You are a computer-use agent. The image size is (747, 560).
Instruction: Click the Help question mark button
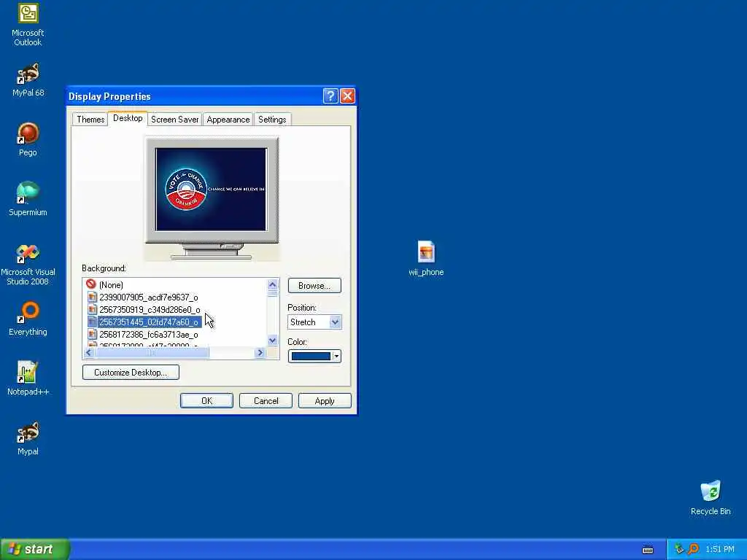pyautogui.click(x=330, y=96)
